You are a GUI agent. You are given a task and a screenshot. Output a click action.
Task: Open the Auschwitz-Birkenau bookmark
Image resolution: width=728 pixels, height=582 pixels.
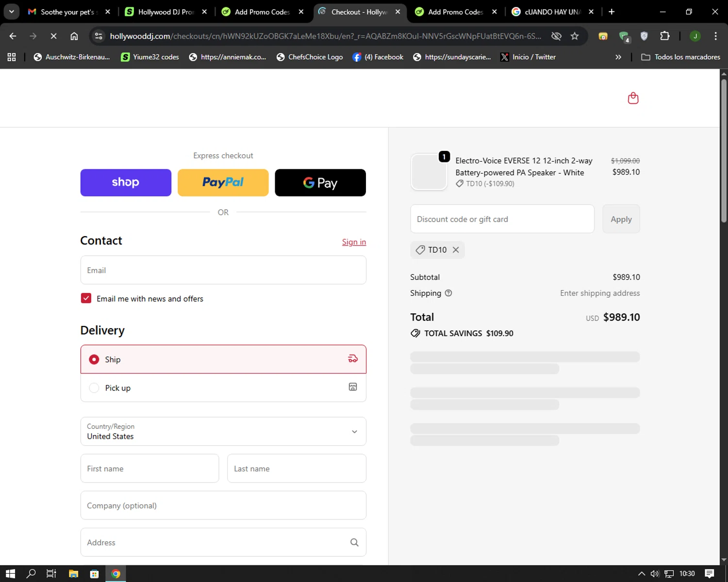pos(72,57)
